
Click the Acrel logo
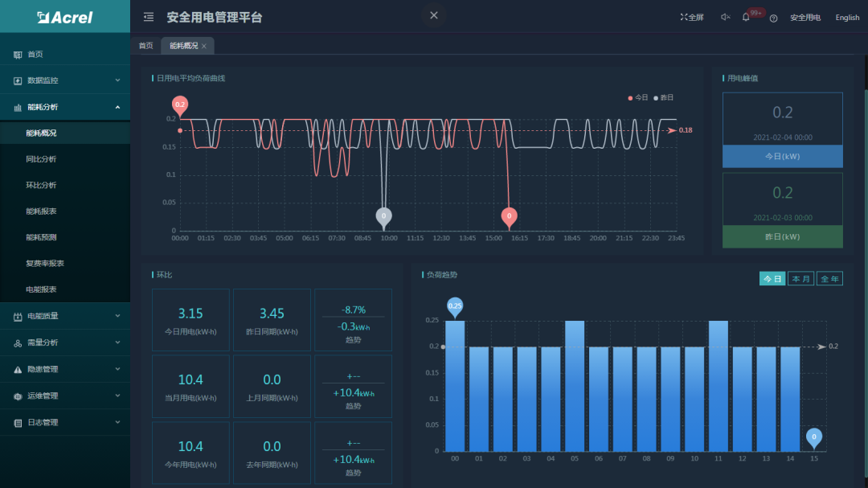pos(65,17)
